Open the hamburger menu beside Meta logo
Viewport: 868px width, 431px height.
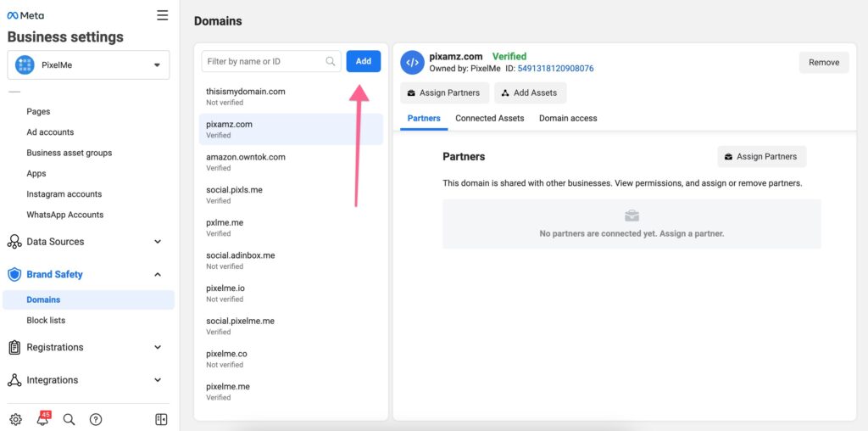163,15
